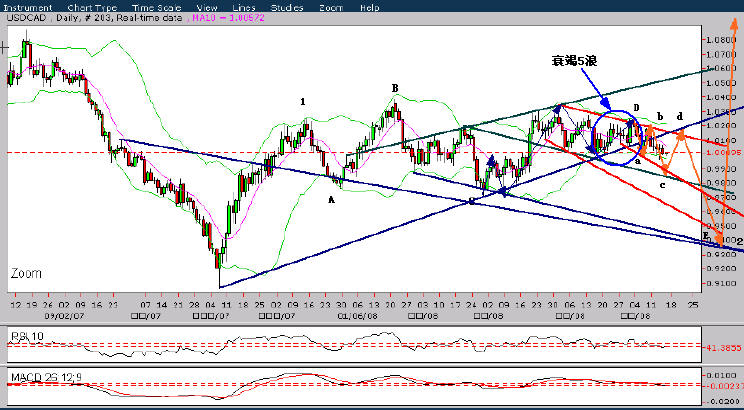Screen dimensions: 744x410
Task: Click the 01/06/08 date axis label
Action: coord(355,314)
